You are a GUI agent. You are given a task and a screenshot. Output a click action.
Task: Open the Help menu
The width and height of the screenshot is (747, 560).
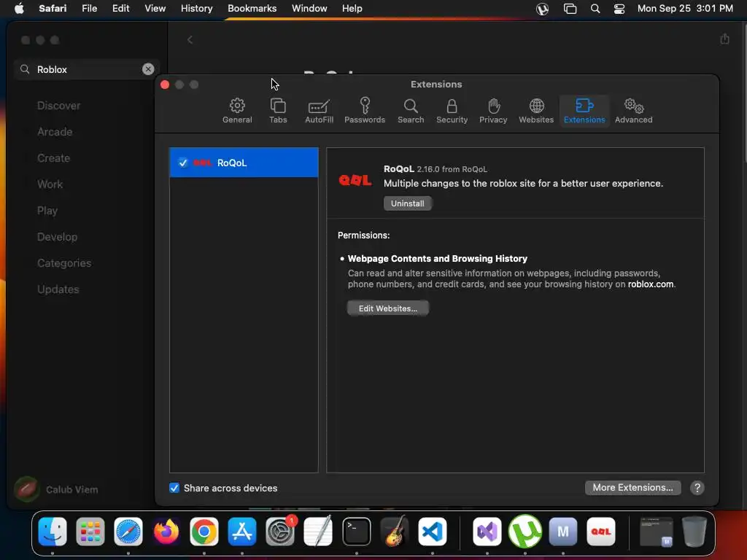click(x=352, y=8)
